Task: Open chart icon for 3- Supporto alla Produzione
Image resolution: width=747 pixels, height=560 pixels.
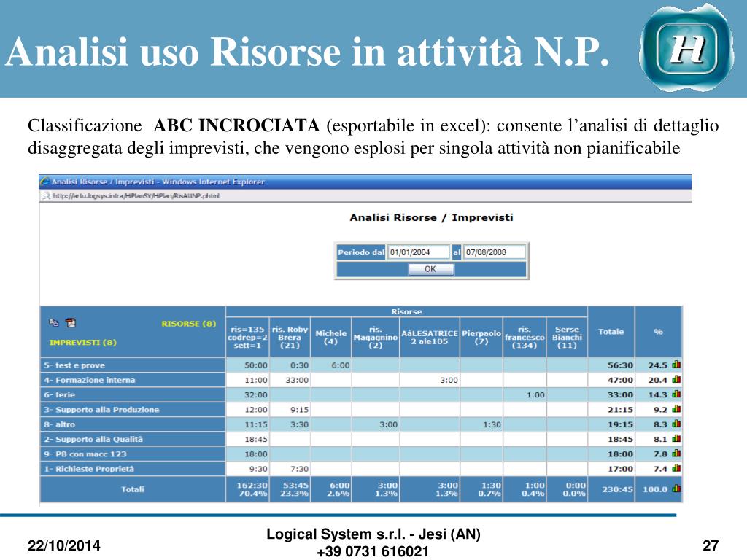Action: click(x=676, y=409)
